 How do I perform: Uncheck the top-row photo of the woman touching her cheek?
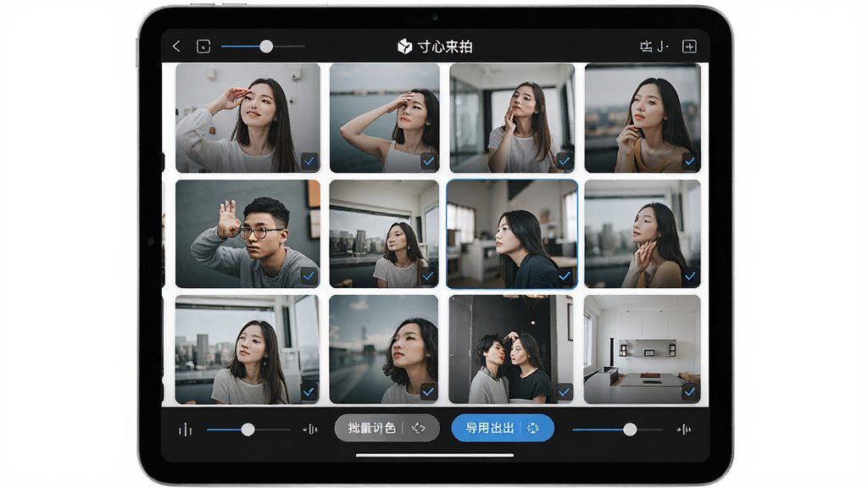click(564, 161)
